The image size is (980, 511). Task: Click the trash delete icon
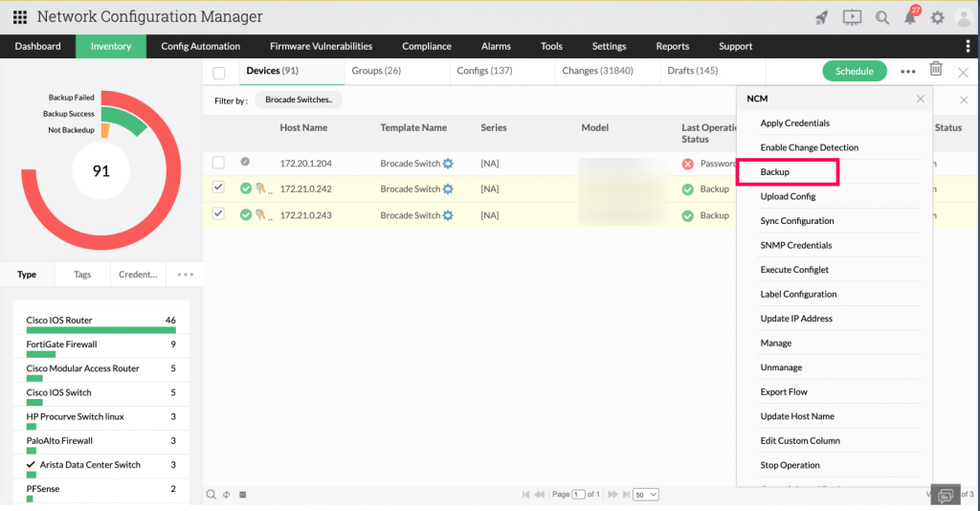tap(936, 69)
